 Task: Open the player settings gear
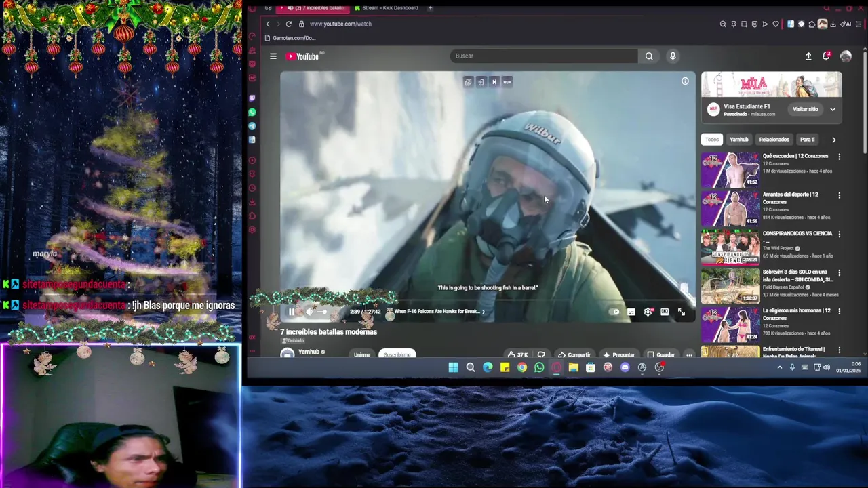tap(648, 312)
